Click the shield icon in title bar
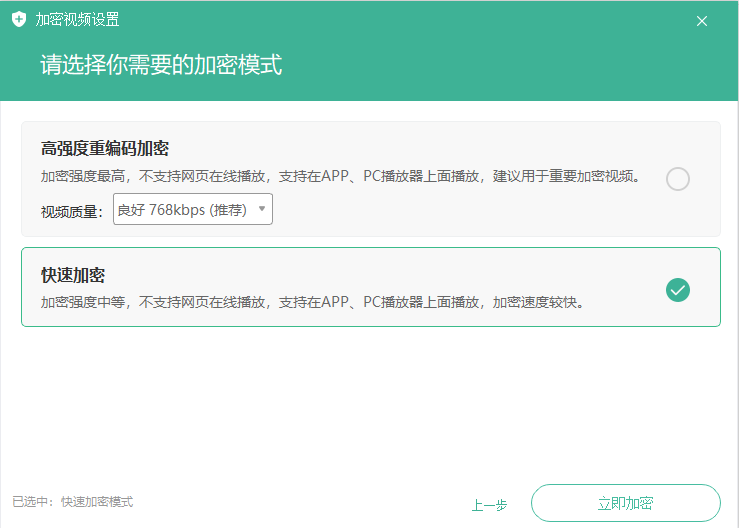The height and width of the screenshot is (528, 739). [19, 20]
